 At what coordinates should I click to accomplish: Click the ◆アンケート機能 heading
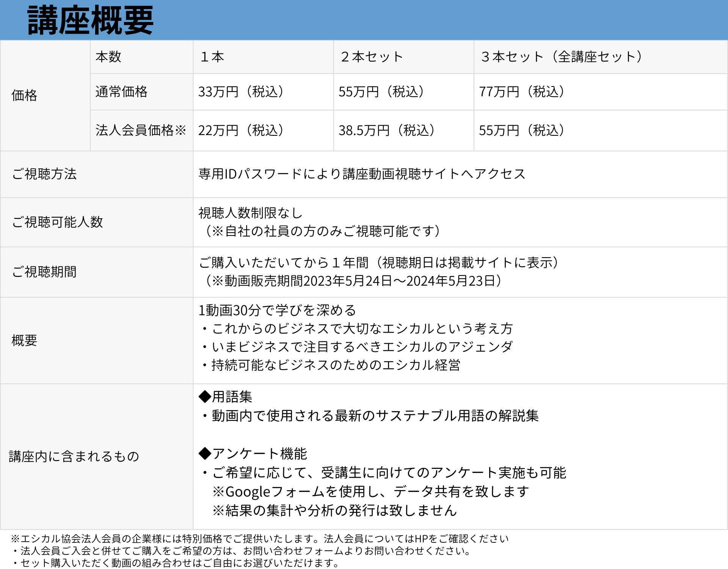253,454
